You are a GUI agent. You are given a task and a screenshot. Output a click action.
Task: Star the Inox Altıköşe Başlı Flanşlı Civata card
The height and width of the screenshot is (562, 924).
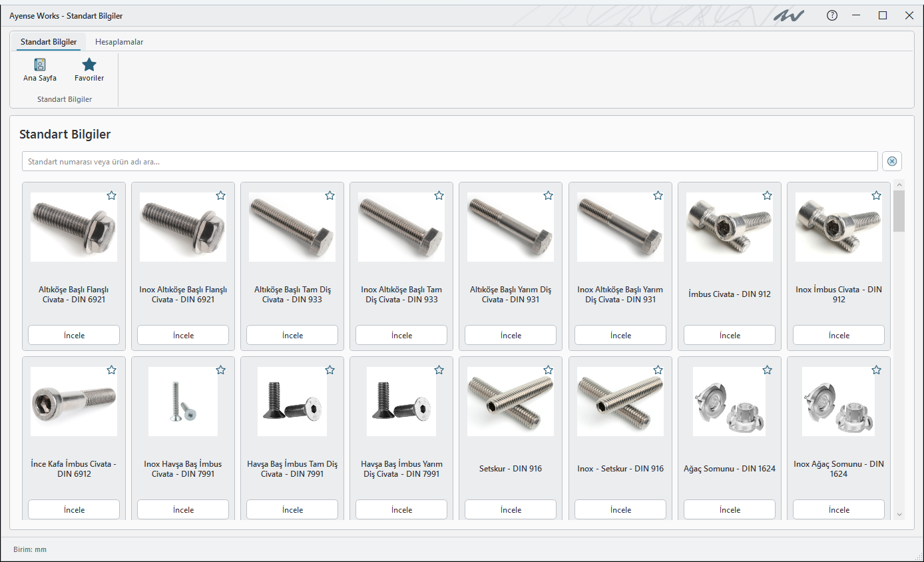click(221, 195)
